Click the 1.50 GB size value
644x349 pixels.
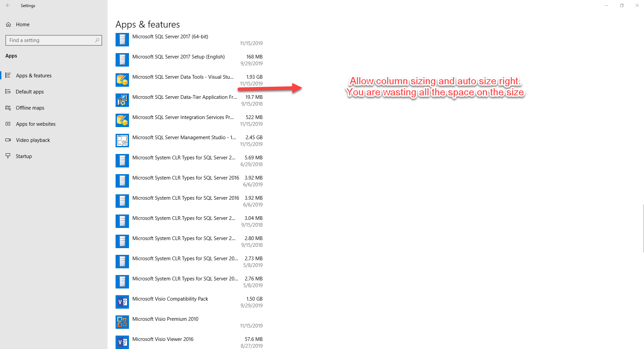[255, 299]
